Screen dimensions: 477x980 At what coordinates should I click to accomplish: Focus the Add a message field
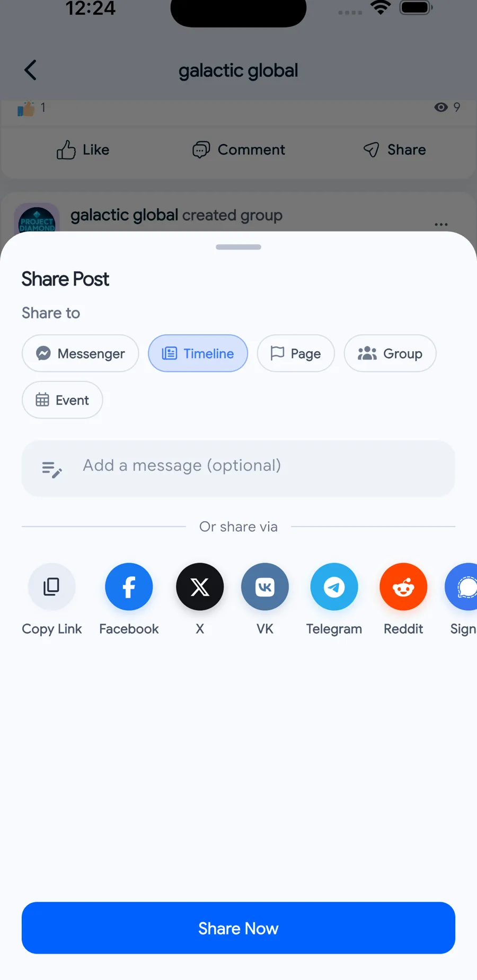point(238,468)
